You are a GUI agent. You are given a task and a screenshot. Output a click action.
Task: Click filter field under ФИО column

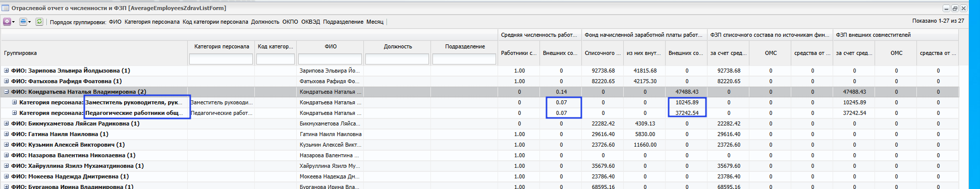click(x=330, y=59)
